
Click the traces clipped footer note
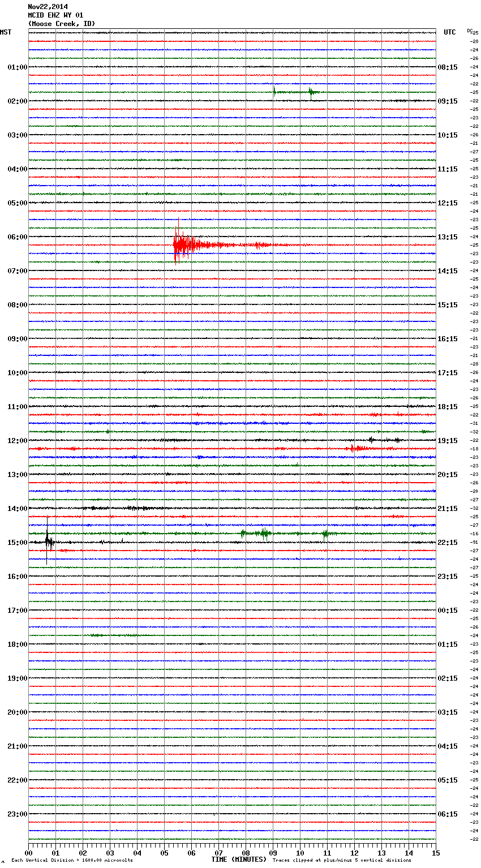[x=342, y=860]
